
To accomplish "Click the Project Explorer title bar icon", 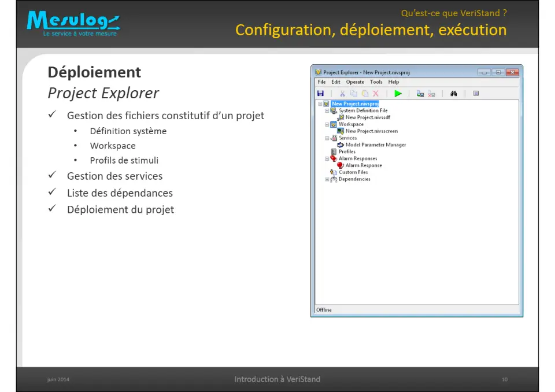I will [x=318, y=72].
